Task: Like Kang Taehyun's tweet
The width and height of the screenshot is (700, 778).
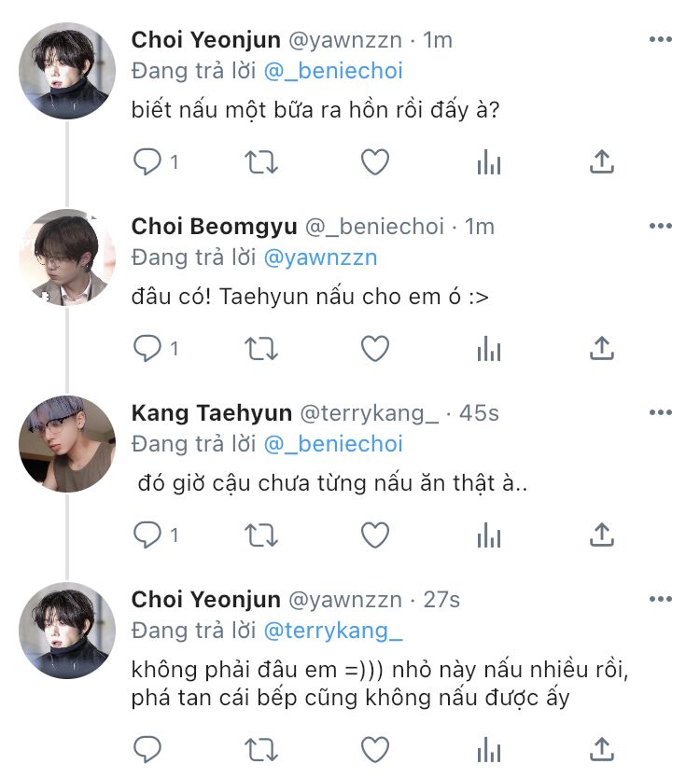Action: 375,535
